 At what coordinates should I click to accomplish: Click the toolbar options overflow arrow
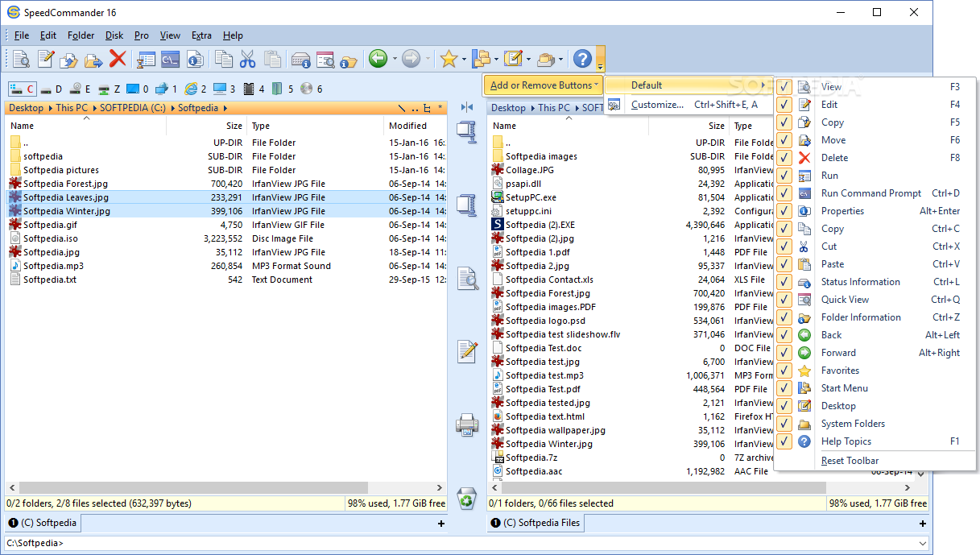pyautogui.click(x=601, y=59)
